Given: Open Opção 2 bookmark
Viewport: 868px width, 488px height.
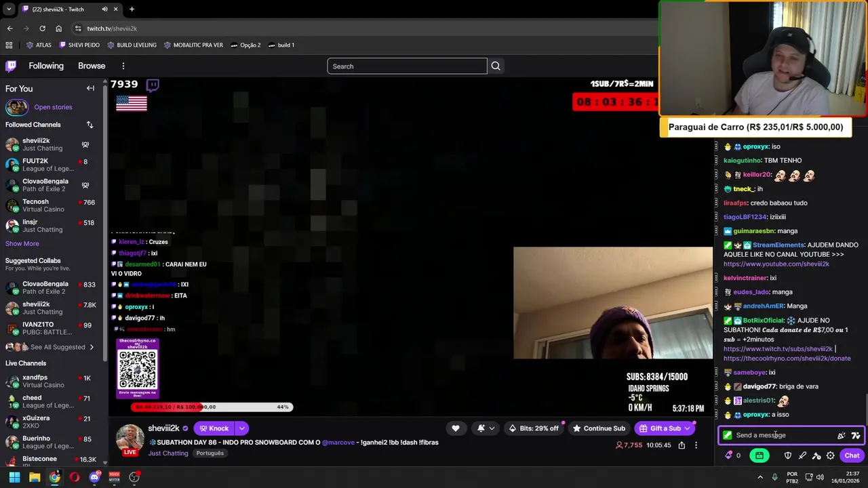Looking at the screenshot, I should tap(245, 45).
